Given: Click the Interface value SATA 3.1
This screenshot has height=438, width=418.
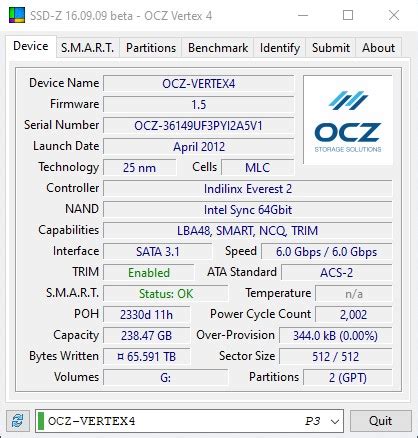Looking at the screenshot, I should [x=157, y=252].
